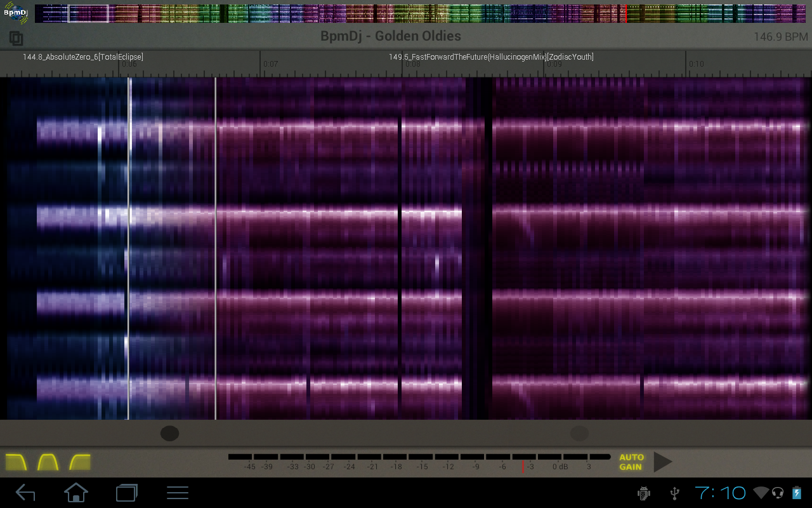Open the USB connection status icon
Image resolution: width=812 pixels, height=508 pixels.
point(675,493)
